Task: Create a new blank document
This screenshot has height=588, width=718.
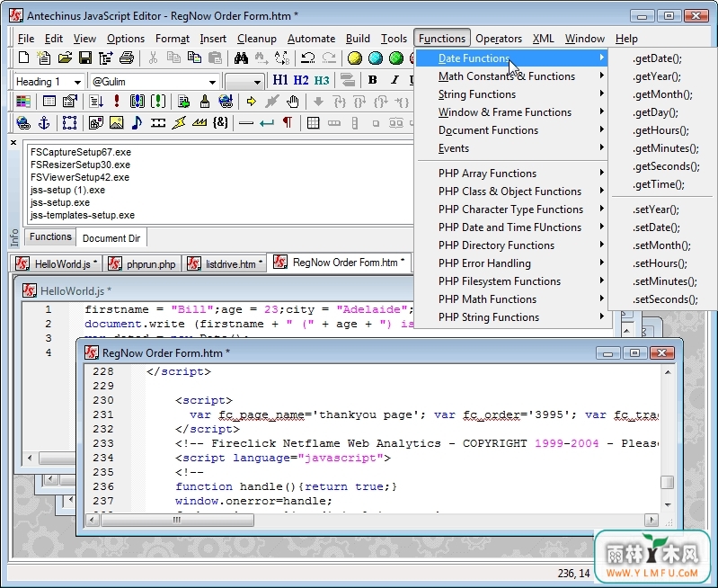Action: 23,58
